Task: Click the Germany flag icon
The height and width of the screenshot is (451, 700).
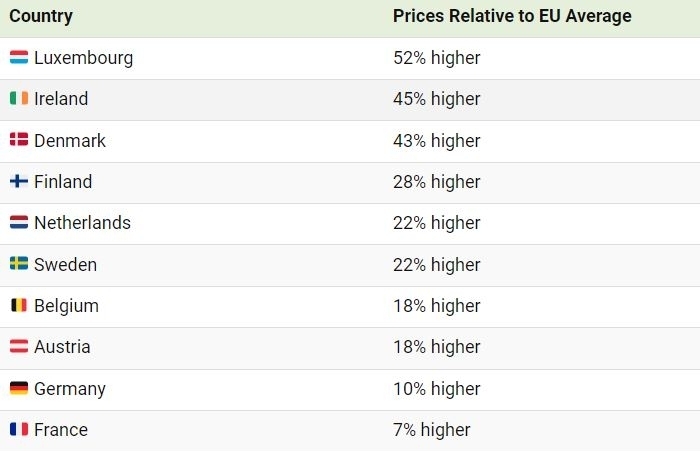Action: coord(19,388)
